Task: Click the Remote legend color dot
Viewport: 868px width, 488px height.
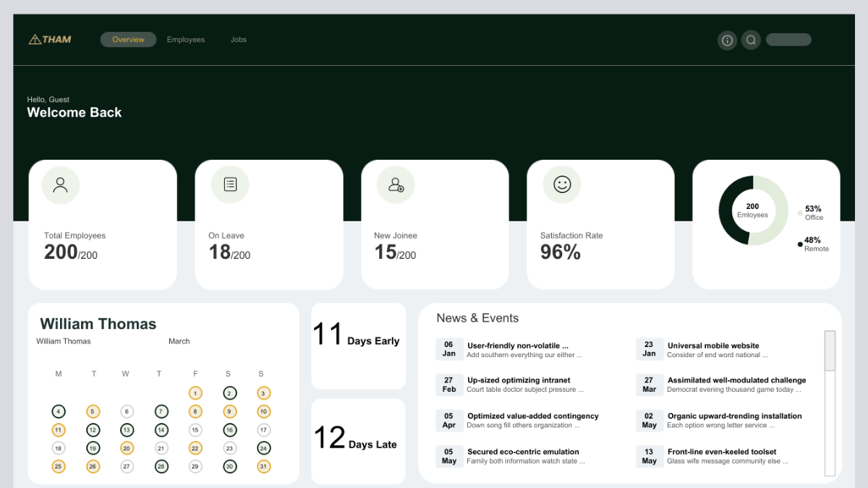Action: click(800, 244)
